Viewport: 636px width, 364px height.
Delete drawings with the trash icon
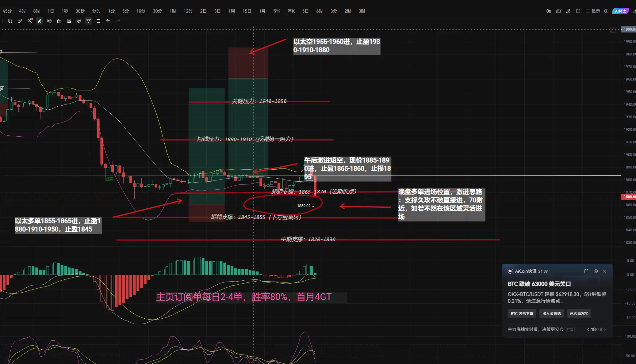[98, 21]
